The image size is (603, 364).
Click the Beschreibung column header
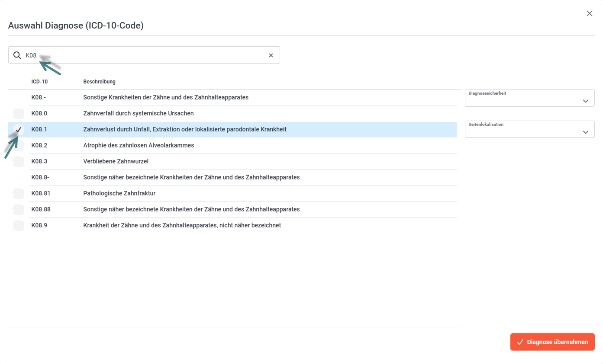coord(99,82)
